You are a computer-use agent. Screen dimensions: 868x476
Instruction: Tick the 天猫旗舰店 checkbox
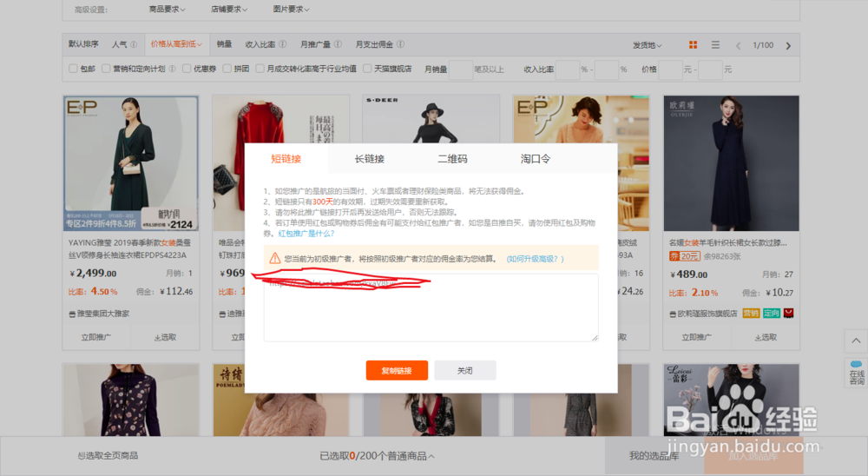pos(367,69)
